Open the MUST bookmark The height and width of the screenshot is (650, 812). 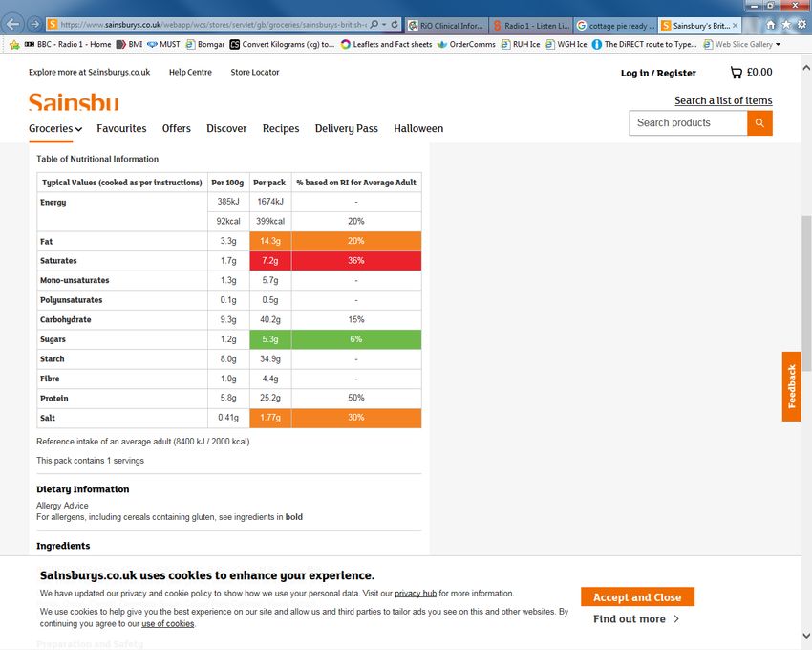163,45
